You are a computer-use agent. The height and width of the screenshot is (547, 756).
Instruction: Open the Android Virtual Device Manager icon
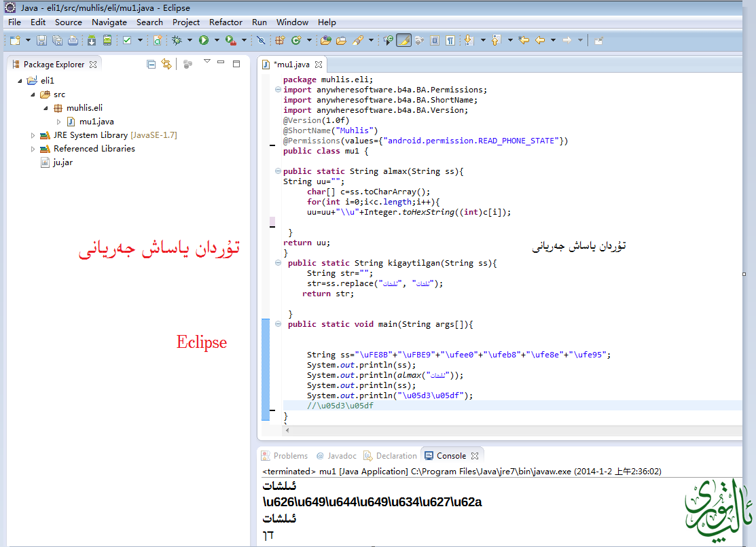[107, 41]
